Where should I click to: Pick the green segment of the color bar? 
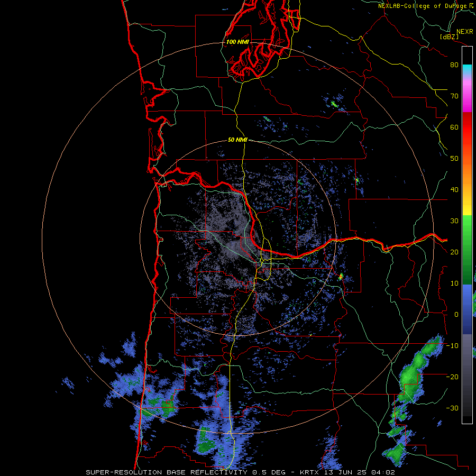(x=467, y=250)
